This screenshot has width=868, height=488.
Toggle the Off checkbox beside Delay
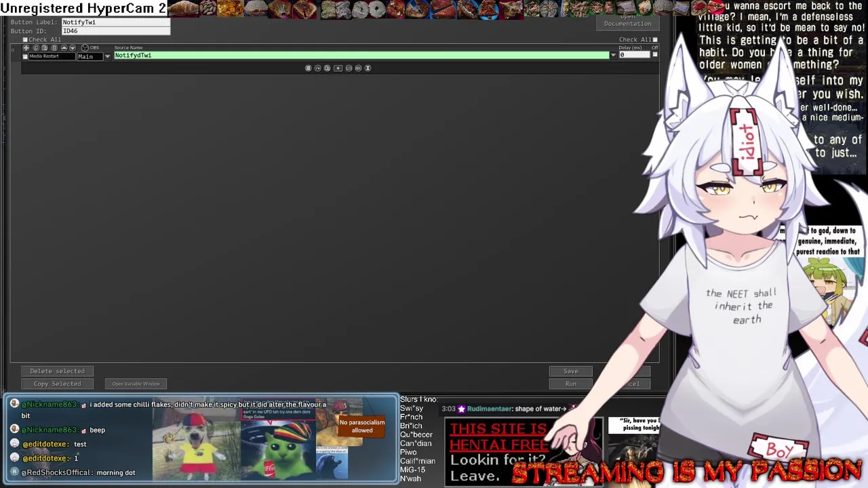[655, 54]
